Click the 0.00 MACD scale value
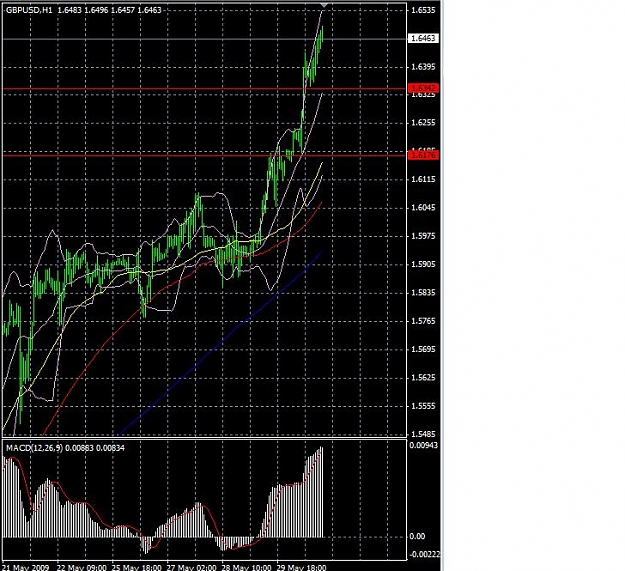 [417, 536]
